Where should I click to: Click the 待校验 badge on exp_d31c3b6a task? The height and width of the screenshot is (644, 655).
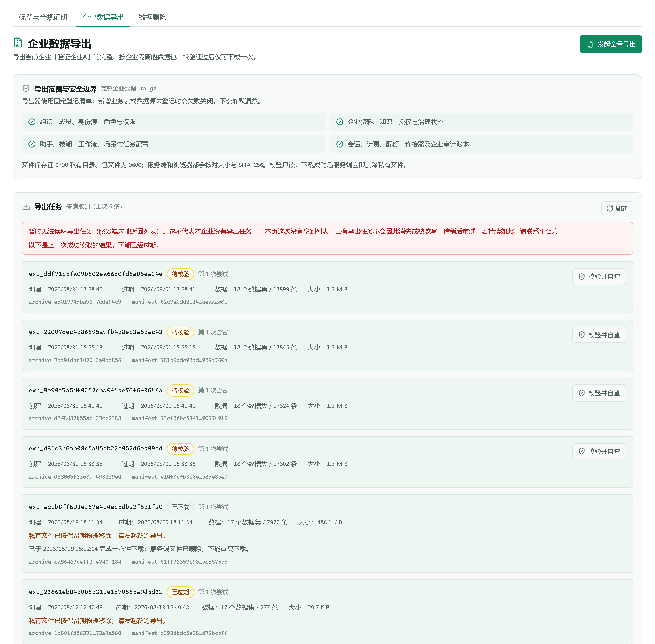pos(180,449)
